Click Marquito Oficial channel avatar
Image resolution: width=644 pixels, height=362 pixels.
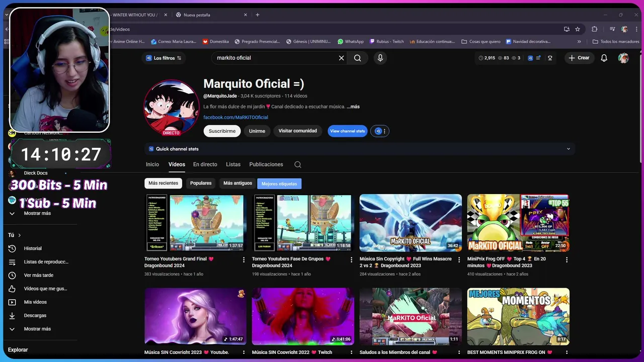[171, 108]
